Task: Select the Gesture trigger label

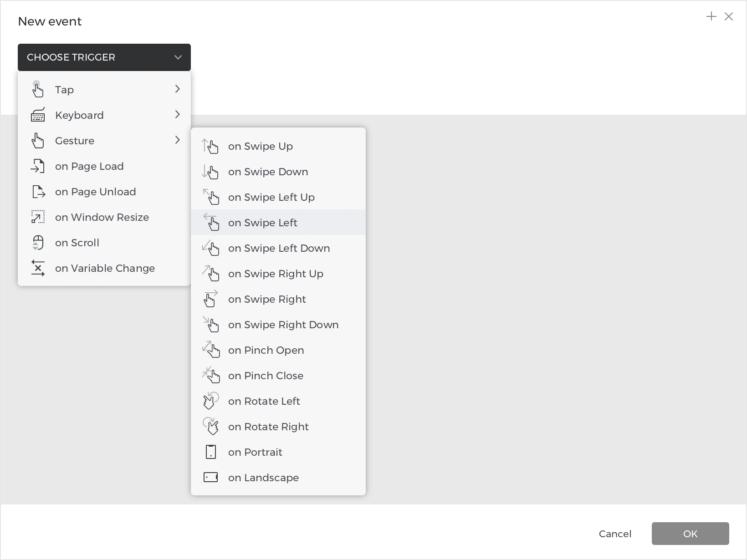Action: (75, 141)
